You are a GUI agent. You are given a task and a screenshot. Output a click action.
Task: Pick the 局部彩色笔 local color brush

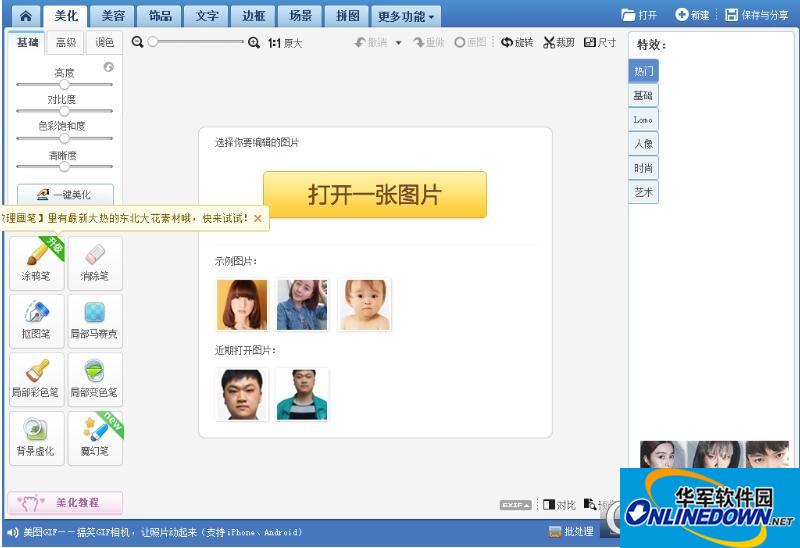(37, 379)
